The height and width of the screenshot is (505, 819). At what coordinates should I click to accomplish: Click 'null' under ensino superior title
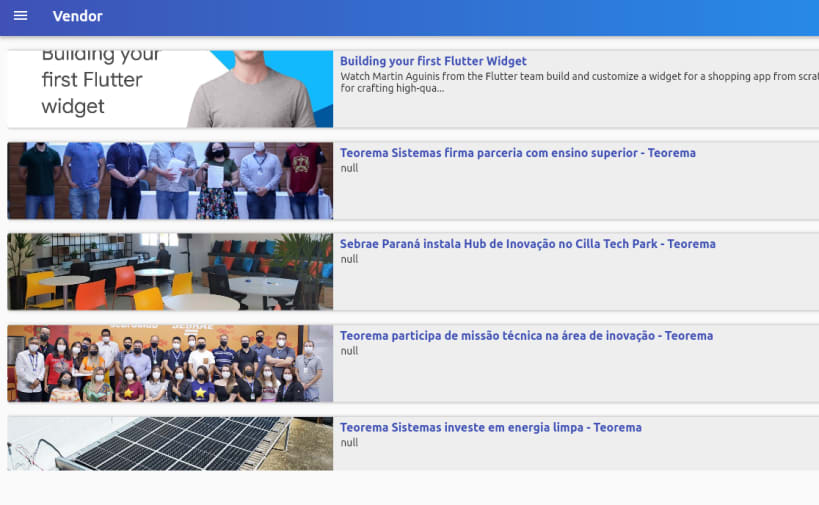[x=349, y=168]
